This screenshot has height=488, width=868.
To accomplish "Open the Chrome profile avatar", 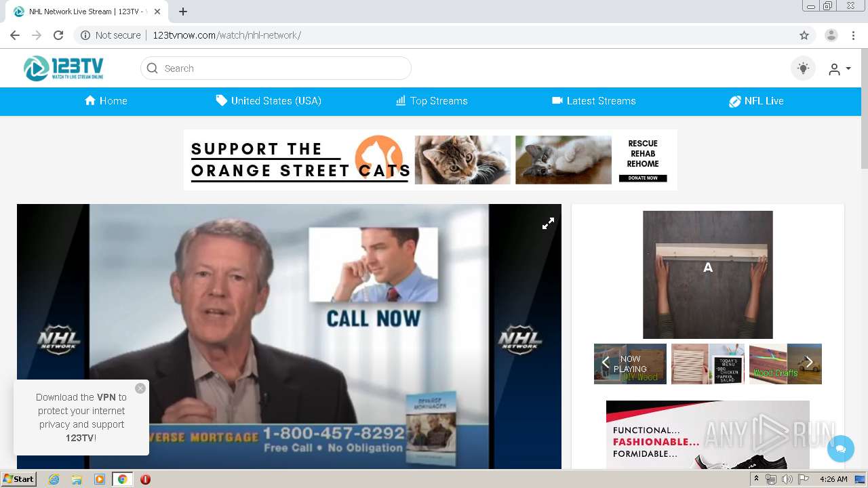I will pos(831,35).
